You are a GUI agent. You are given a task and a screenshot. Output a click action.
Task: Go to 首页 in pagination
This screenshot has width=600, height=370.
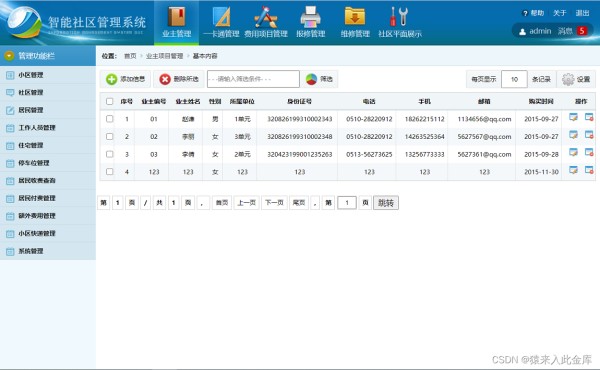(222, 203)
